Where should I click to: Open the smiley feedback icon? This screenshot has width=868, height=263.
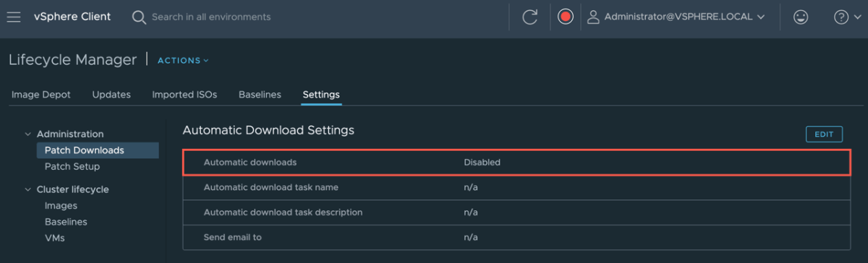pos(801,17)
